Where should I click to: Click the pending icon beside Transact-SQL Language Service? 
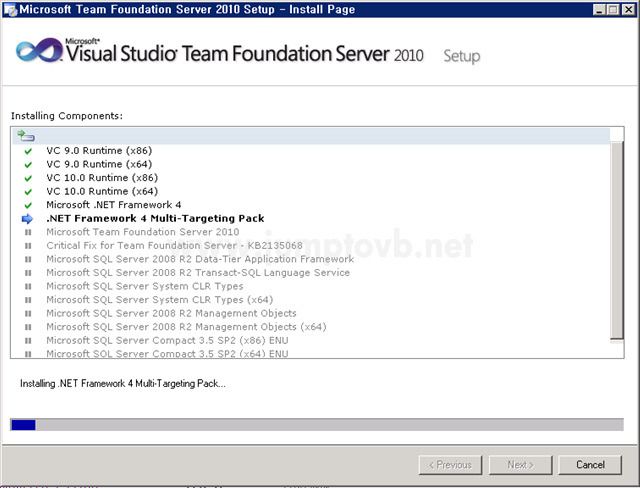coord(28,273)
